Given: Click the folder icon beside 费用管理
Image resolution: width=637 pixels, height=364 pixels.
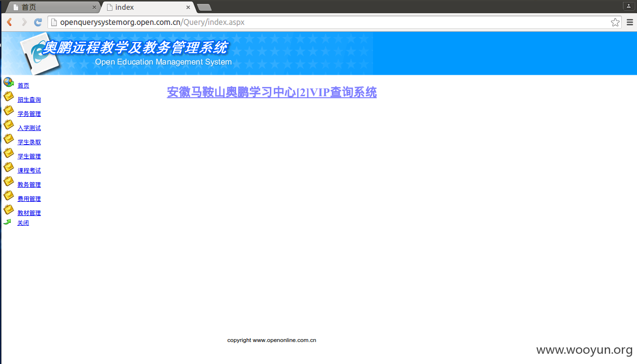Looking at the screenshot, I should (8, 195).
